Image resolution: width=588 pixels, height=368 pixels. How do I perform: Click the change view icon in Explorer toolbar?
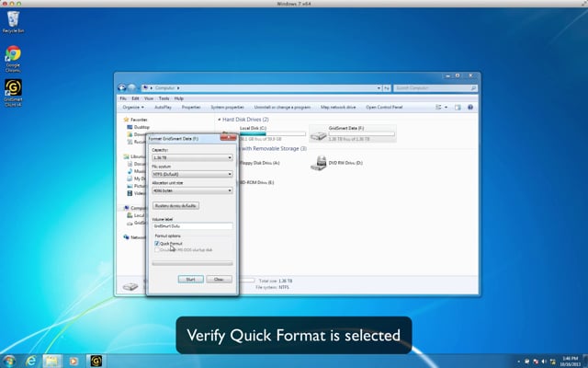click(x=438, y=107)
